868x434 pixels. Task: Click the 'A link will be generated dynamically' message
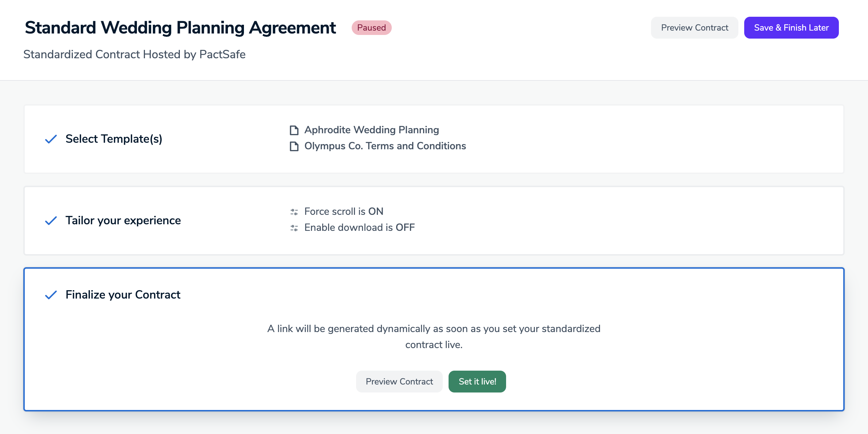click(434, 337)
